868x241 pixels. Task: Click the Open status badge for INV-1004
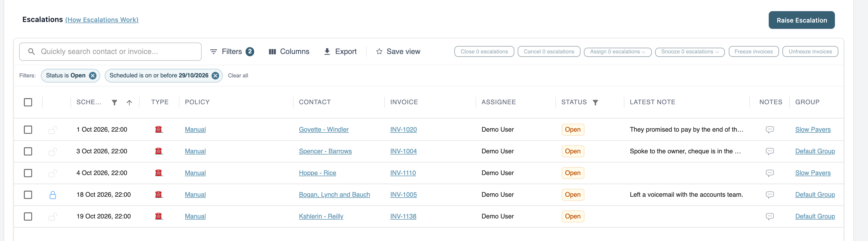(x=572, y=151)
